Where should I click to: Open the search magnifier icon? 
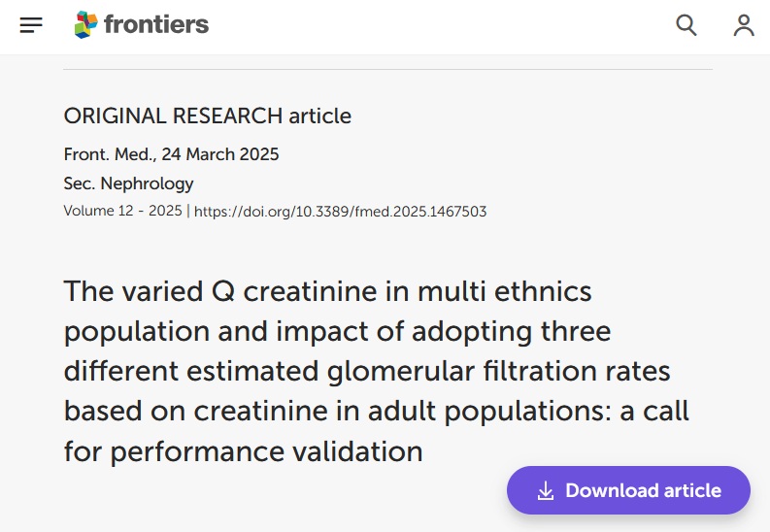pos(686,25)
